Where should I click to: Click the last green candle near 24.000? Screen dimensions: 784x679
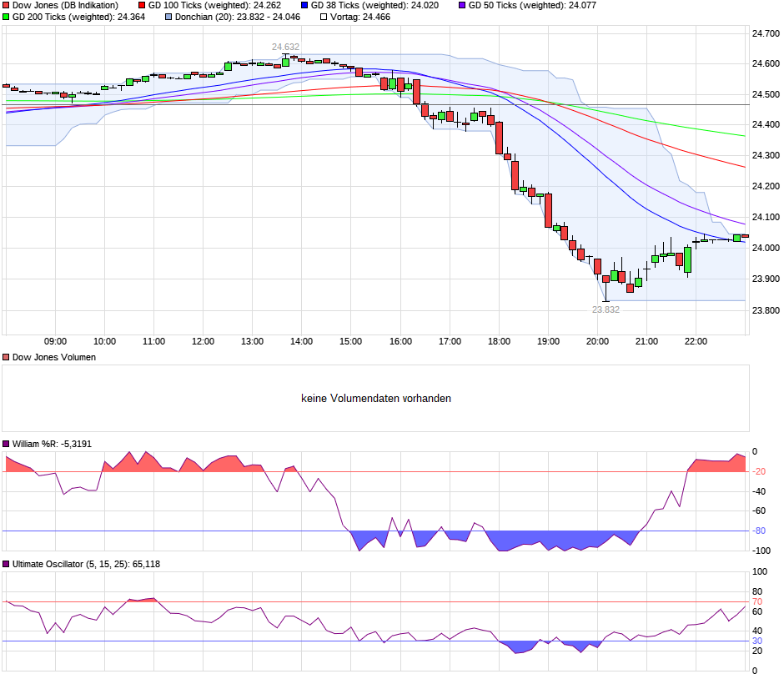point(737,238)
